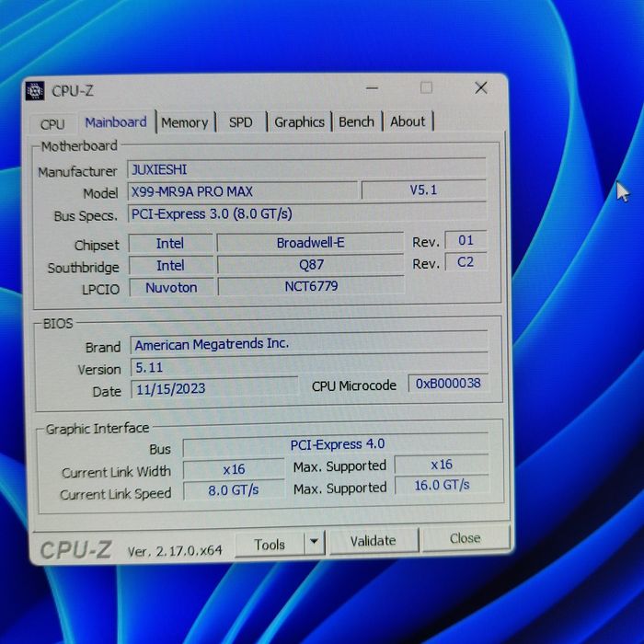This screenshot has width=644, height=644.
Task: Minimize the CPU-Z window
Action: tap(372, 88)
